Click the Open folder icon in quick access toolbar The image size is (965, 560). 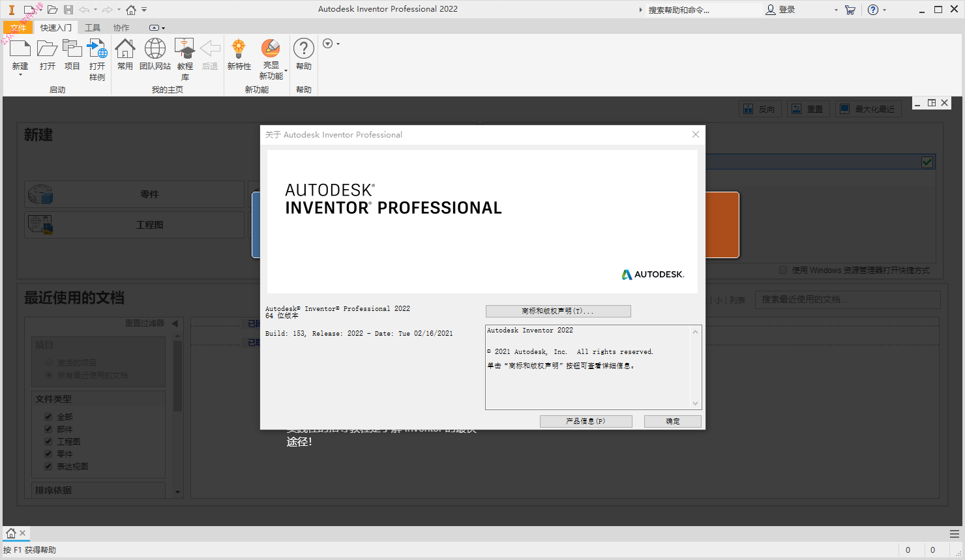pyautogui.click(x=52, y=10)
